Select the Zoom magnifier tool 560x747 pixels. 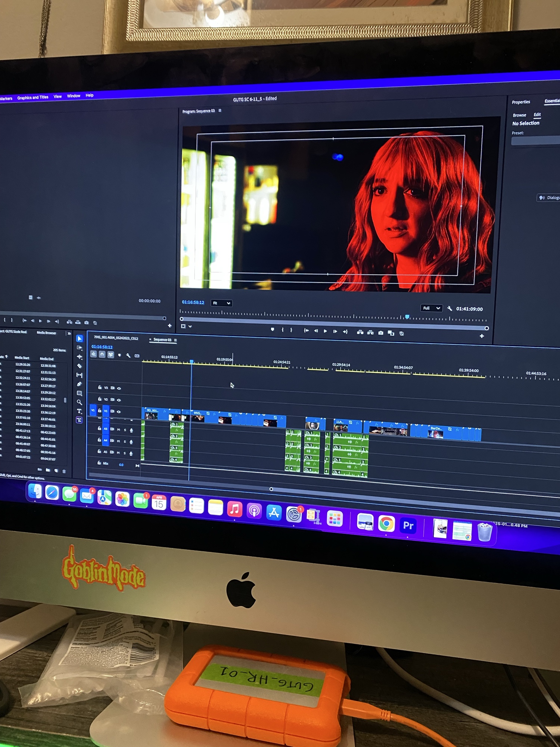pyautogui.click(x=79, y=402)
